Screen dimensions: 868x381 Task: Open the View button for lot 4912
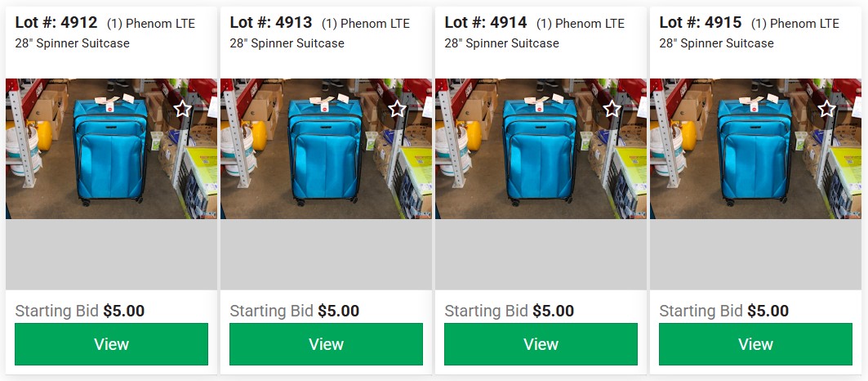pos(111,344)
